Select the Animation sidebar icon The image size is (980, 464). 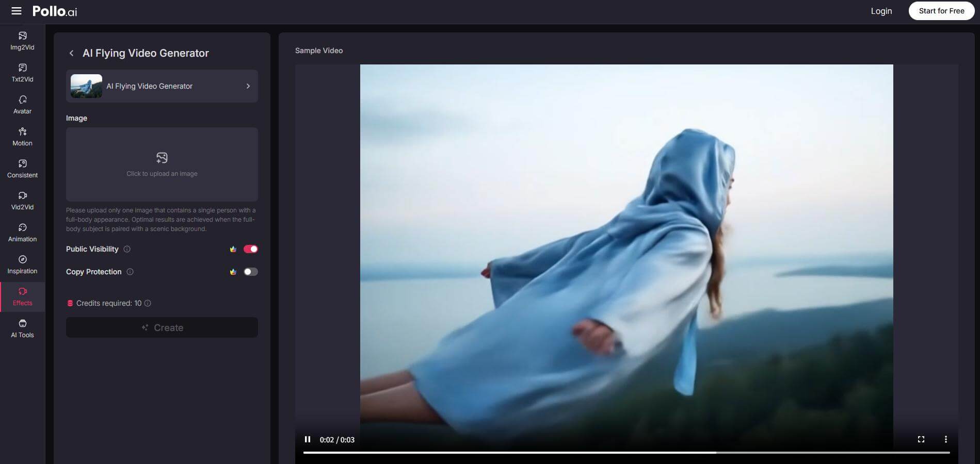(x=22, y=233)
